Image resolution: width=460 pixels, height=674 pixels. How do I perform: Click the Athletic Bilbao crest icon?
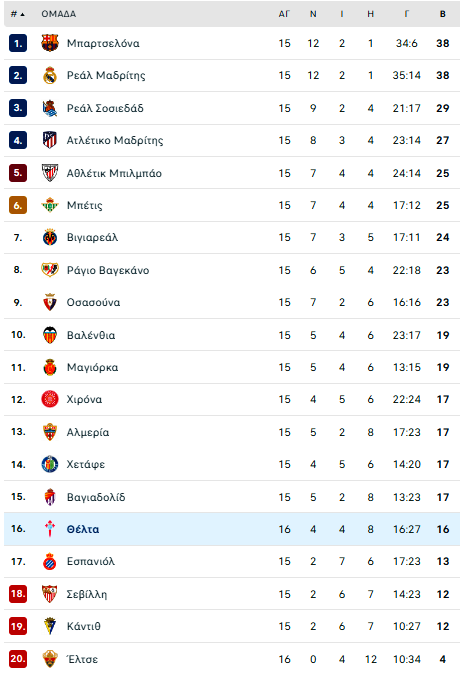[50, 173]
